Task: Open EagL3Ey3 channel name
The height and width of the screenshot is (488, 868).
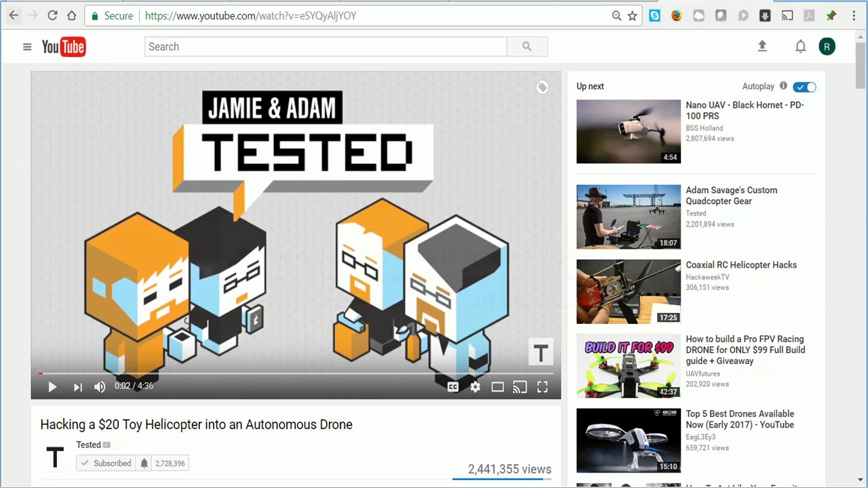Action: (701, 437)
